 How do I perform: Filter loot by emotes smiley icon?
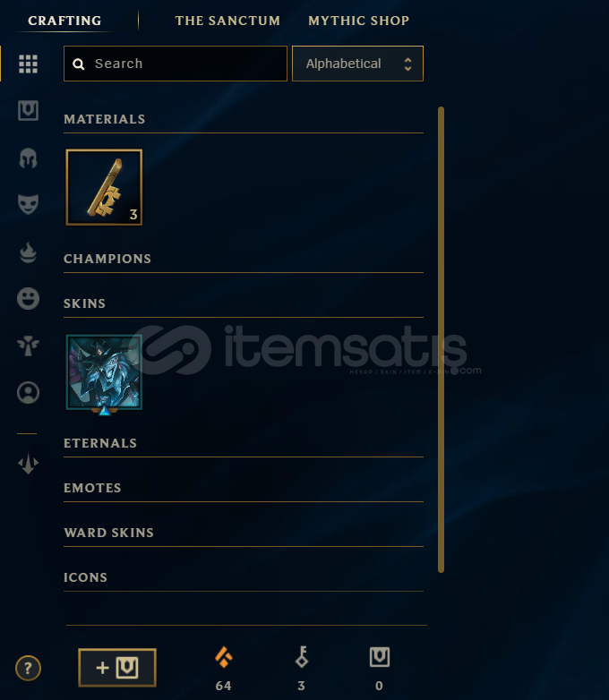click(28, 298)
